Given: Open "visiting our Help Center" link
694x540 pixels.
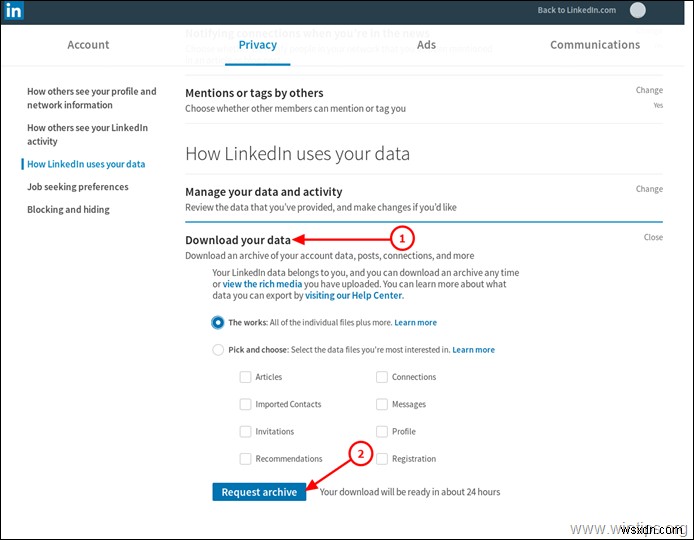Looking at the screenshot, I should pos(352,297).
